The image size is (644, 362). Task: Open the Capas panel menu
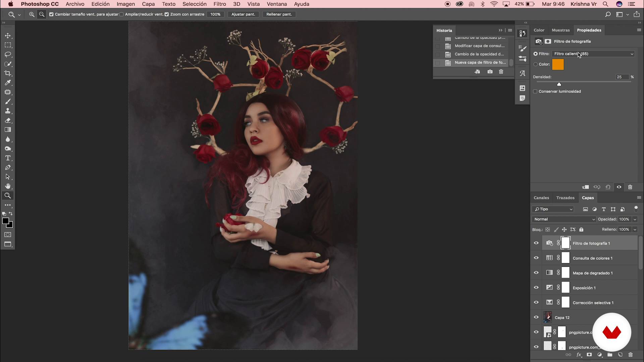(639, 198)
